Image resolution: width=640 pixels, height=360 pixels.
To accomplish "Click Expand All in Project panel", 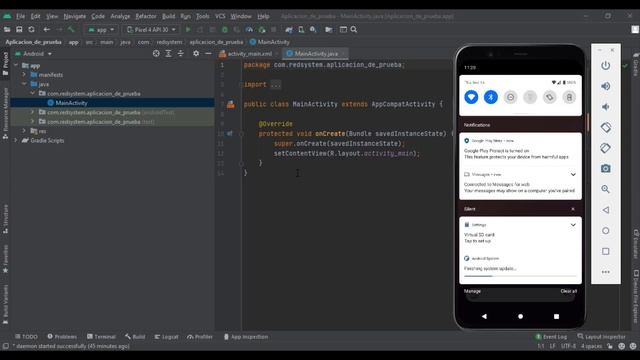I will pos(168,53).
